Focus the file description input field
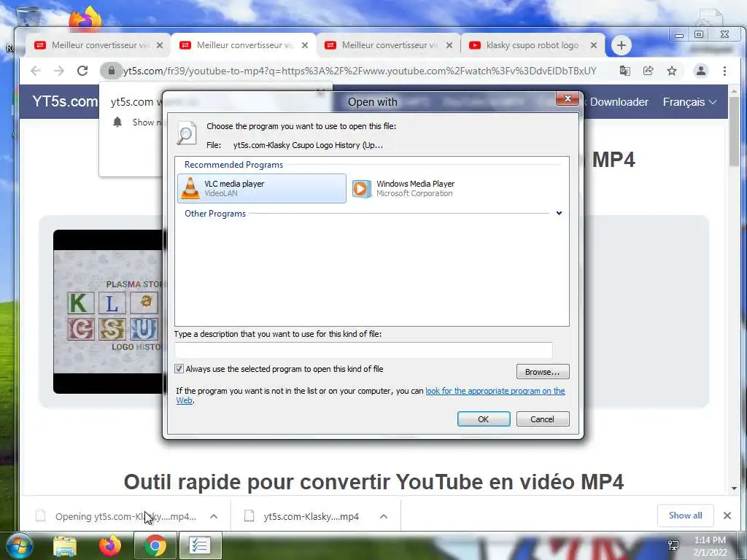This screenshot has width=747, height=560. [363, 350]
